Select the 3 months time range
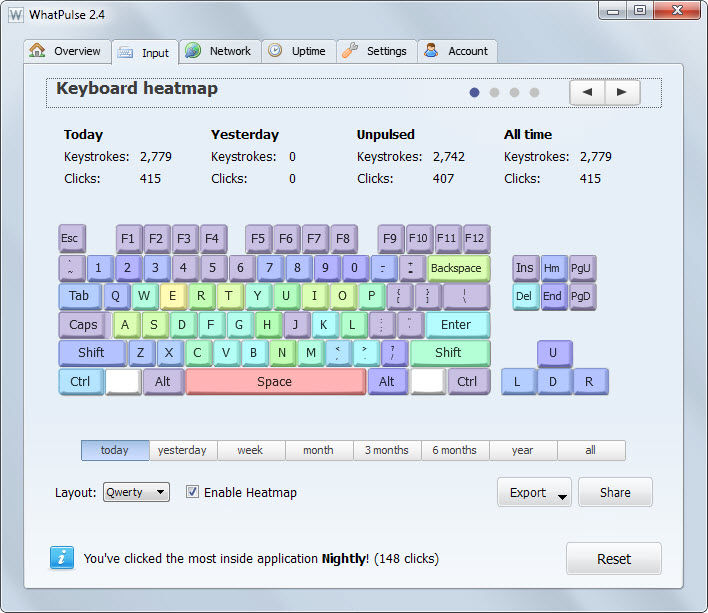This screenshot has width=708, height=613. (387, 450)
